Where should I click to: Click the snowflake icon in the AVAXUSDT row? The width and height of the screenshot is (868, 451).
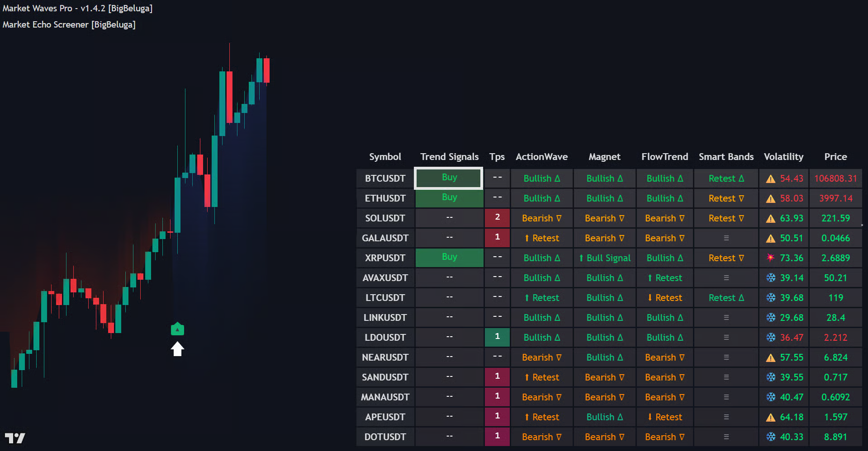tap(771, 278)
